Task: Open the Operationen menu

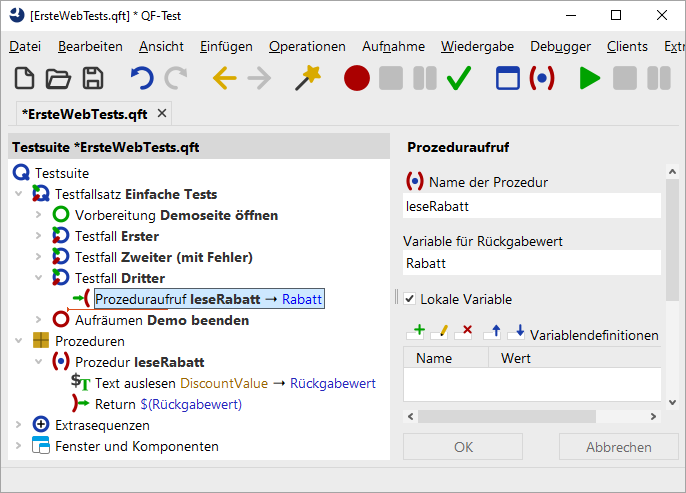Action: click(307, 46)
